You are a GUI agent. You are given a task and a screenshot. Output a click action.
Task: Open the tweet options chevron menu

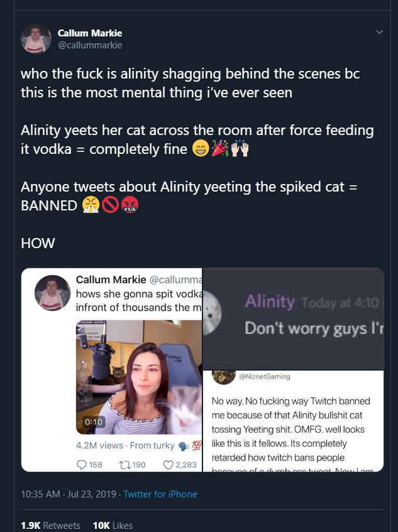379,32
